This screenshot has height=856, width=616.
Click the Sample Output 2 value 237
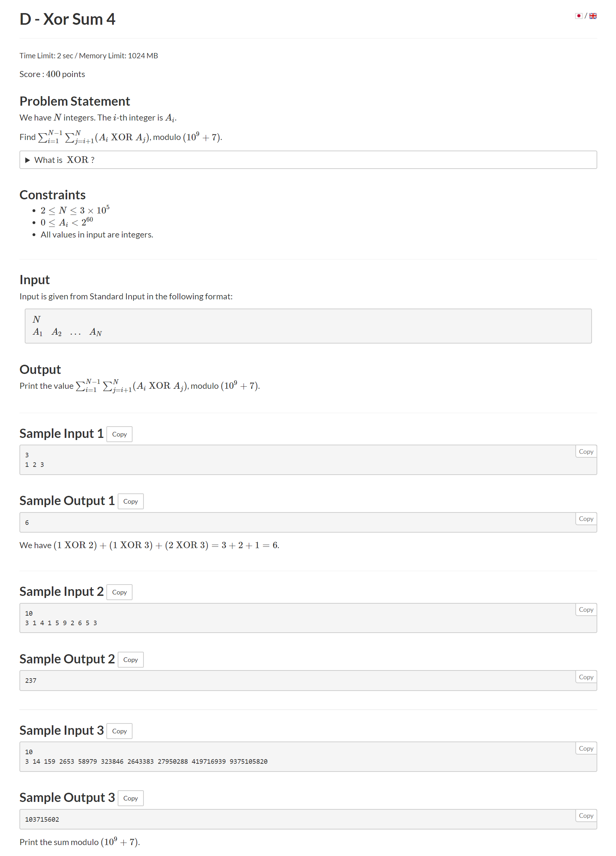tap(31, 680)
